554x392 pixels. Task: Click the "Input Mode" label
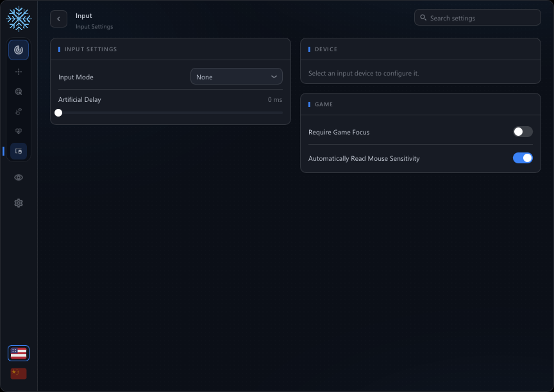[x=76, y=78]
